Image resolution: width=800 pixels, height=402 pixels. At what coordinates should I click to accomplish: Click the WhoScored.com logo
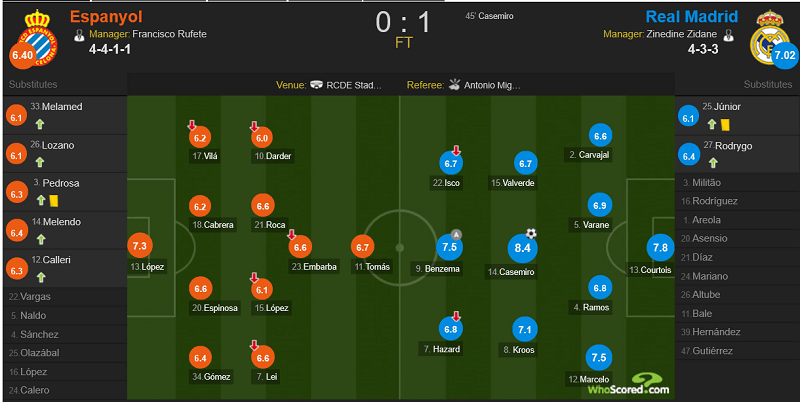[628, 384]
